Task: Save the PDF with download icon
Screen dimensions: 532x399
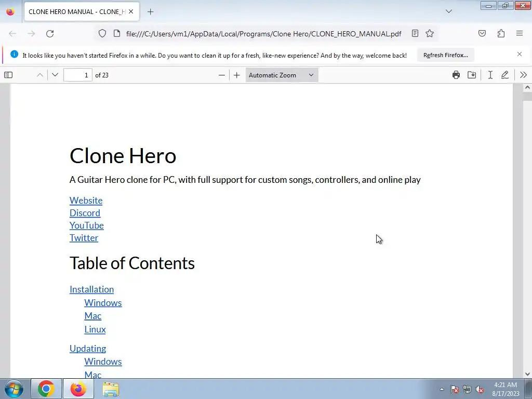Action: (472, 75)
